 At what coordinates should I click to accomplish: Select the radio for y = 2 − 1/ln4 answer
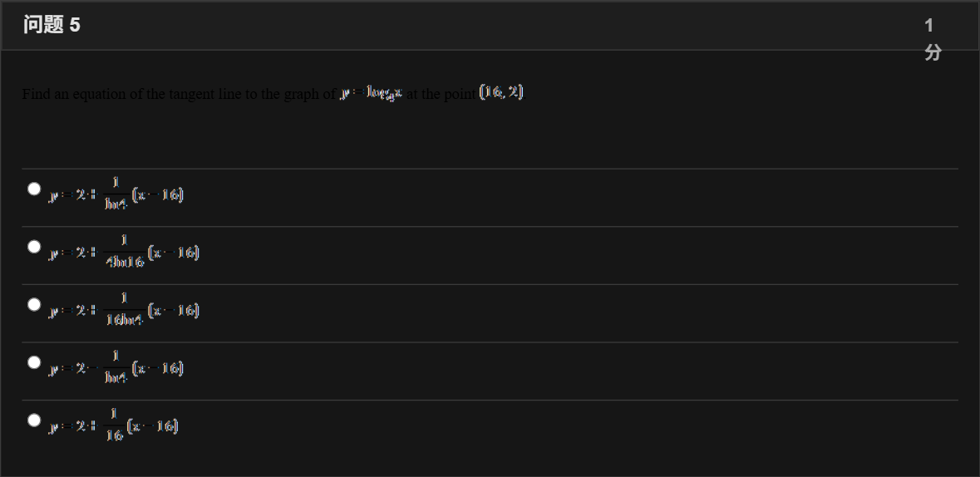pyautogui.click(x=34, y=362)
